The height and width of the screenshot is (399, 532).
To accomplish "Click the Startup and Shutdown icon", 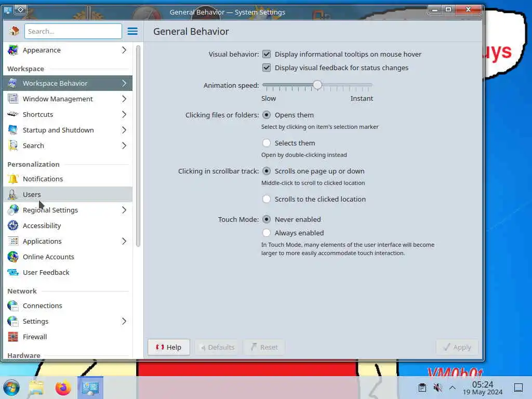I will (x=13, y=130).
